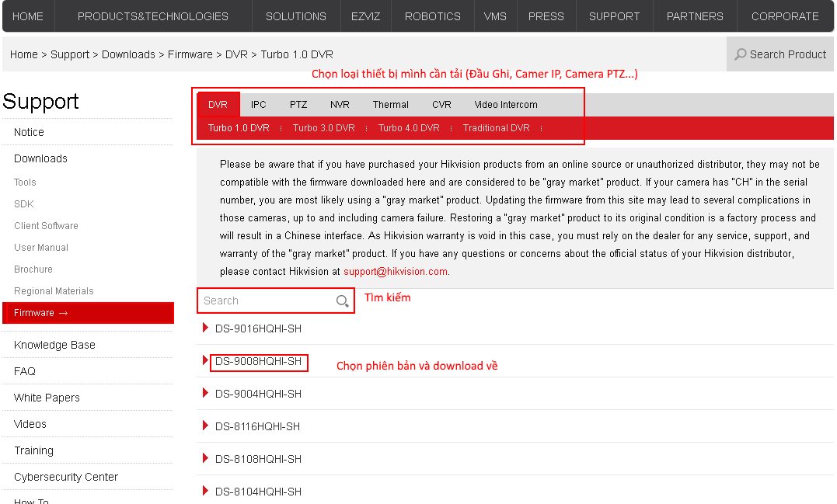Open the PRODUCTS&TECHNOLOGIES menu
The height and width of the screenshot is (504, 837).
(153, 16)
